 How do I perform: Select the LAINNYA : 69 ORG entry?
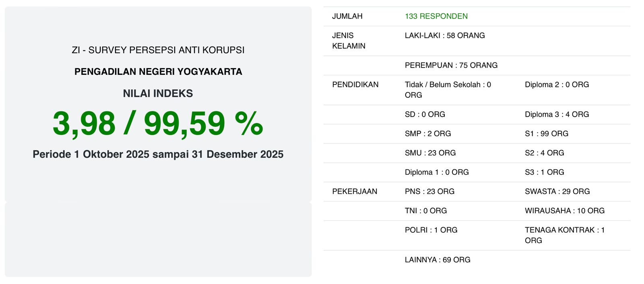[437, 260]
